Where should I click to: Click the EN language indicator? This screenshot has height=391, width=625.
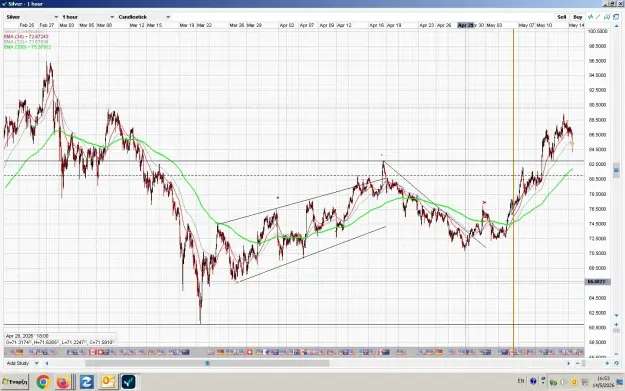click(x=521, y=381)
